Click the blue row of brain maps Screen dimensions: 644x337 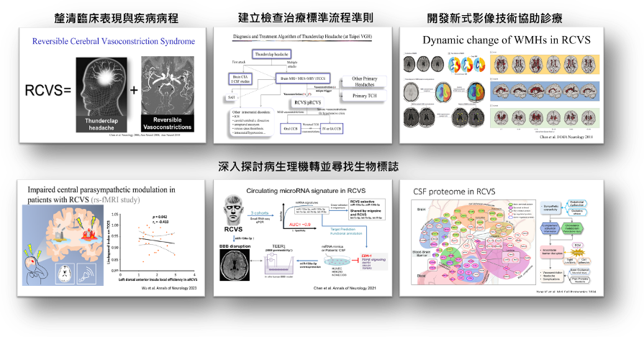[545, 91]
